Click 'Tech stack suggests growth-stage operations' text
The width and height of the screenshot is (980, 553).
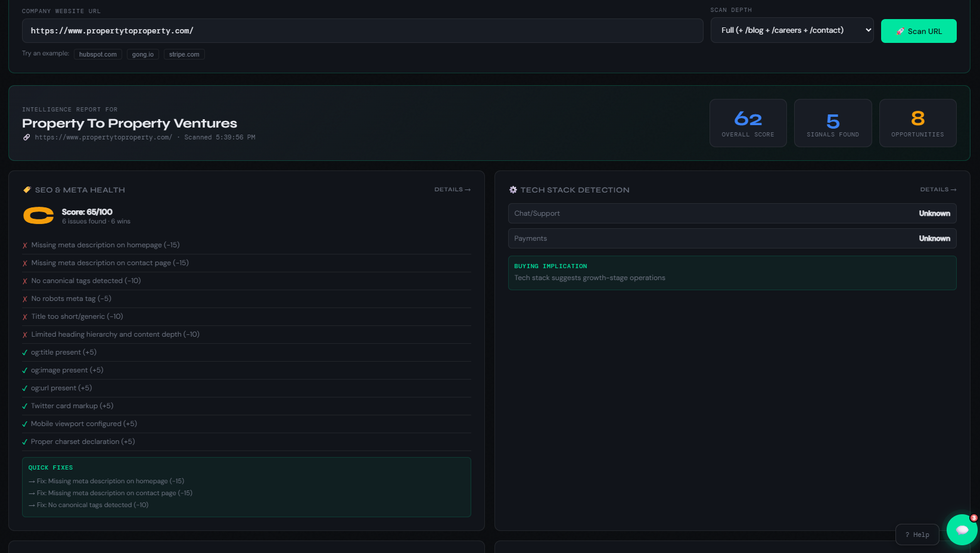[x=590, y=278]
